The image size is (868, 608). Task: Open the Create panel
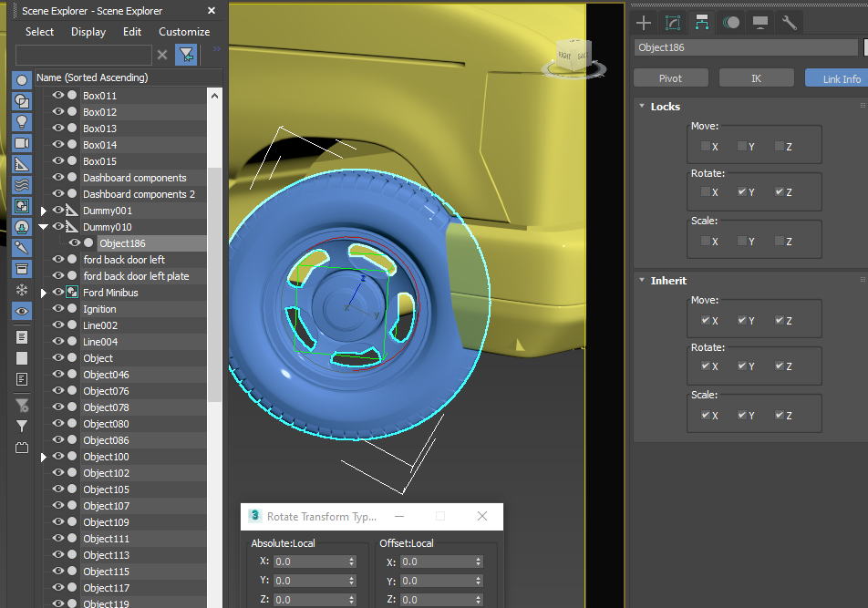click(x=644, y=22)
